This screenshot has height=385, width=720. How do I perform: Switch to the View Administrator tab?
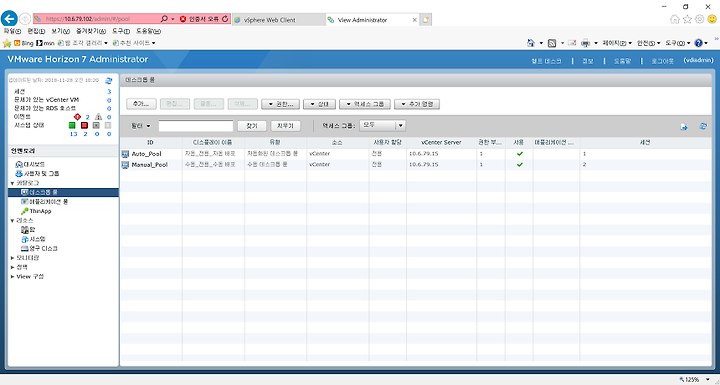371,20
